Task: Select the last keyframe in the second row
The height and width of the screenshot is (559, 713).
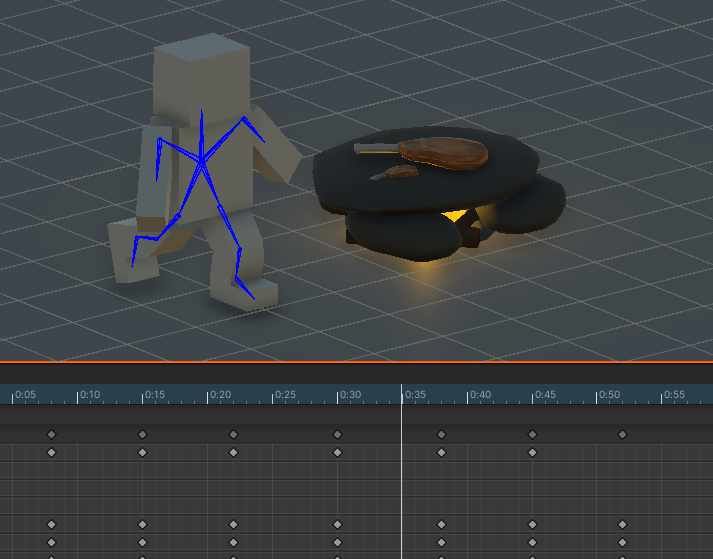Action: pos(532,452)
